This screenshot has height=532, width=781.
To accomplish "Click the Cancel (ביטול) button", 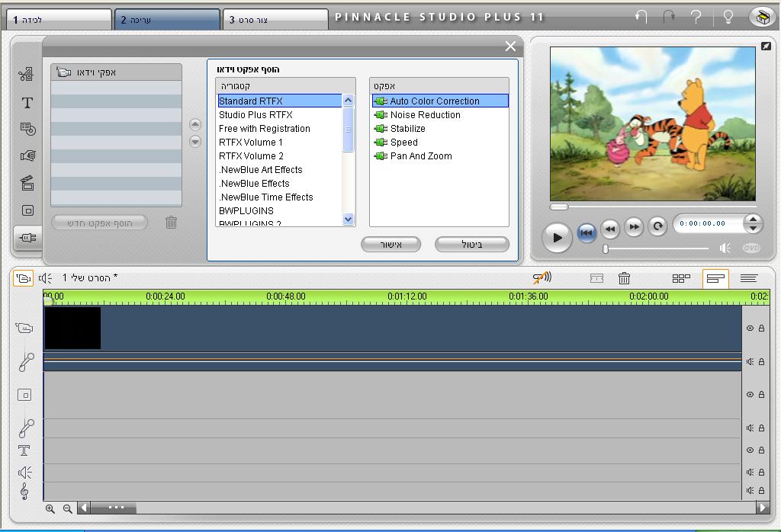I will (471, 245).
